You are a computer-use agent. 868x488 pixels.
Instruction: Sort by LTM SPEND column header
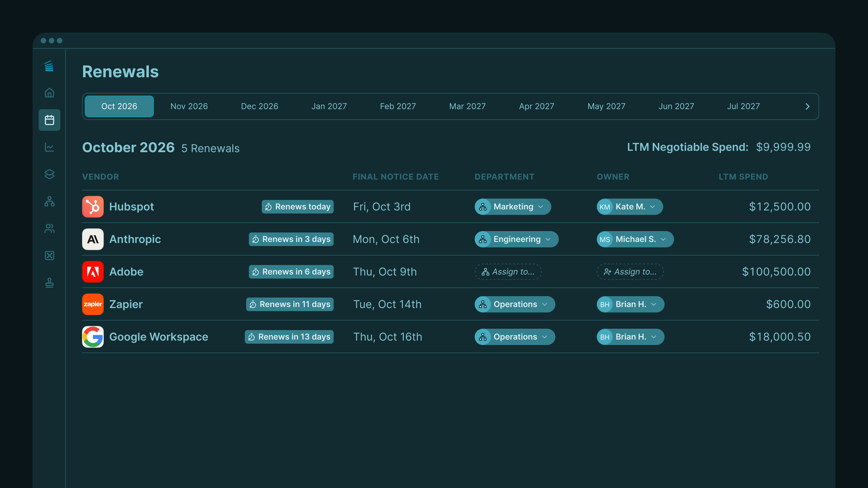pyautogui.click(x=743, y=177)
